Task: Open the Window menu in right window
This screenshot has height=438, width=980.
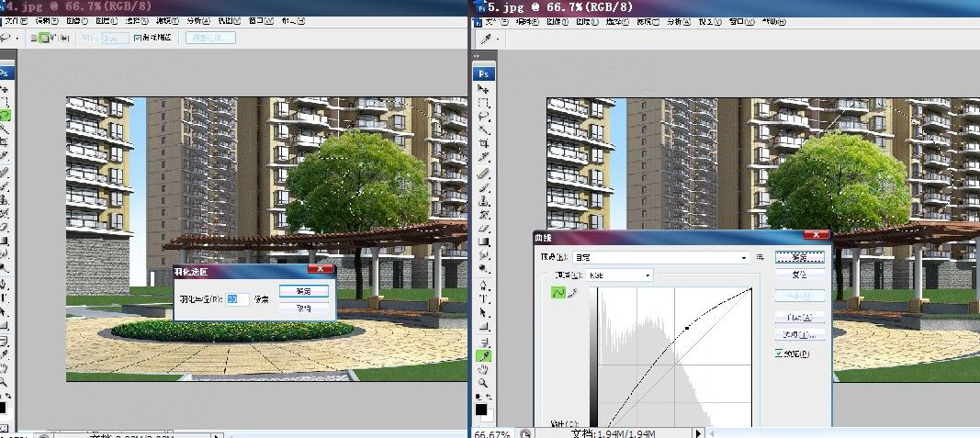Action: point(737,20)
